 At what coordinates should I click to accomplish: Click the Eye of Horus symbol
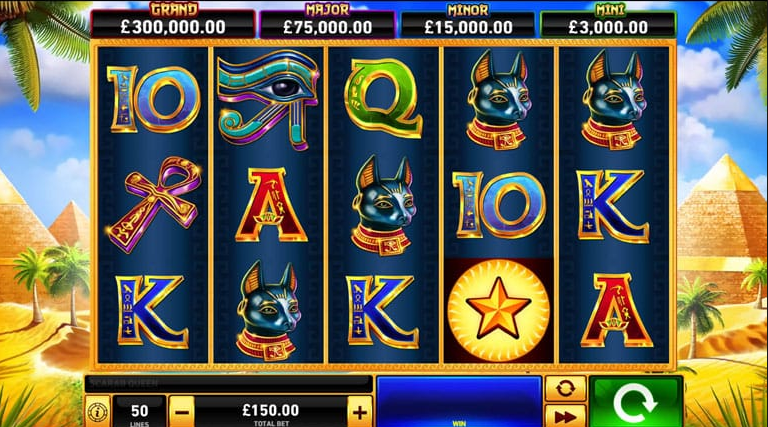click(268, 99)
